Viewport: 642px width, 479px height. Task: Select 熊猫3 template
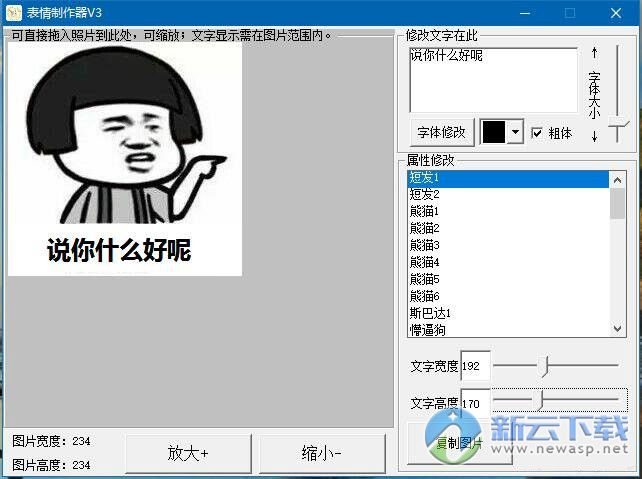point(508,245)
